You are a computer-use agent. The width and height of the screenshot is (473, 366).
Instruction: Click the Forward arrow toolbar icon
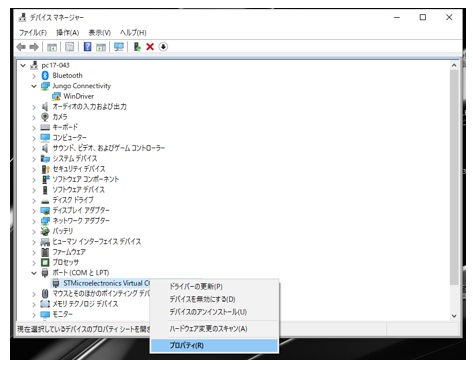click(34, 47)
